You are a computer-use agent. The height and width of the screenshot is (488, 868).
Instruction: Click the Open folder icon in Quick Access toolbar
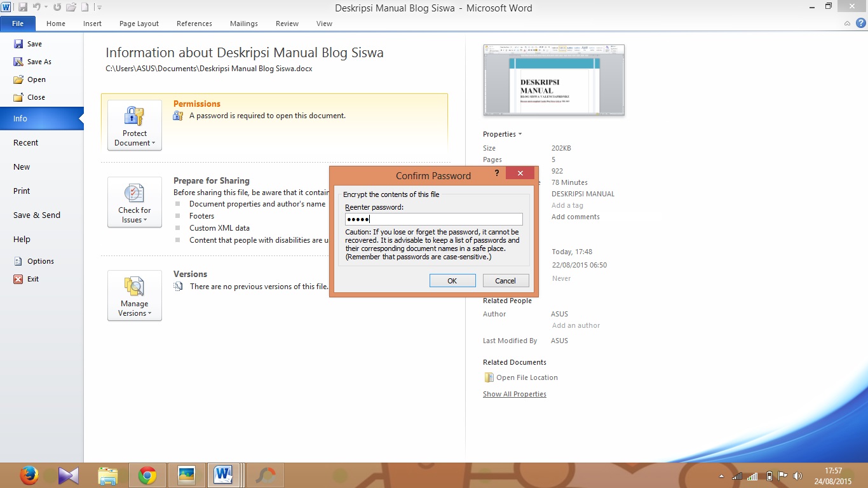[71, 8]
